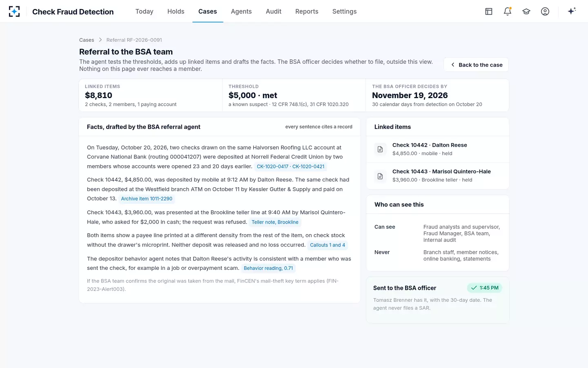Click the Who can see this heading
This screenshot has height=368, width=588.
point(399,204)
